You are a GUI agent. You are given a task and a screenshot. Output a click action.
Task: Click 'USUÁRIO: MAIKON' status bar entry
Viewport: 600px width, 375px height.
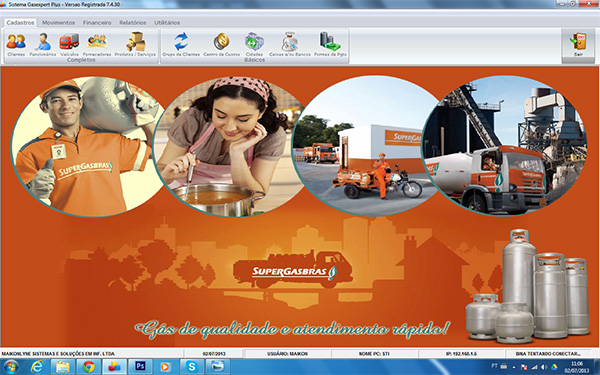pyautogui.click(x=287, y=354)
